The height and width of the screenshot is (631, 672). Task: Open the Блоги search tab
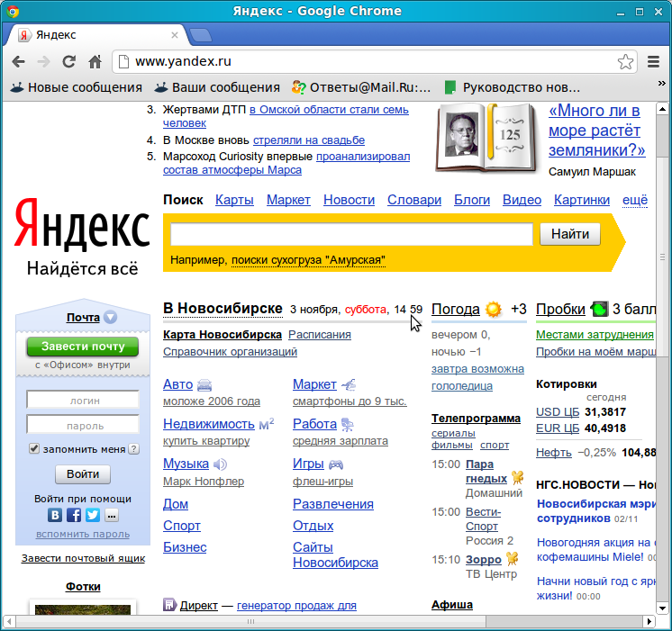(472, 200)
